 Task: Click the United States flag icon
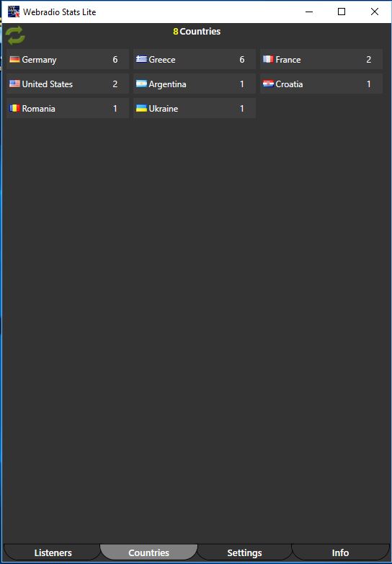pos(14,84)
